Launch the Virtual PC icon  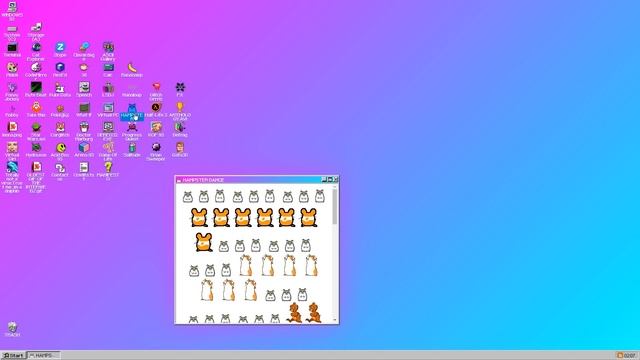pyautogui.click(x=108, y=110)
